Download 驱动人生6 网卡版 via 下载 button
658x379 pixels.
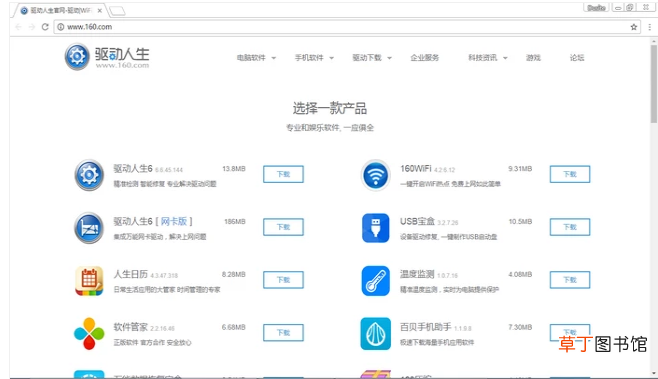coord(283,227)
